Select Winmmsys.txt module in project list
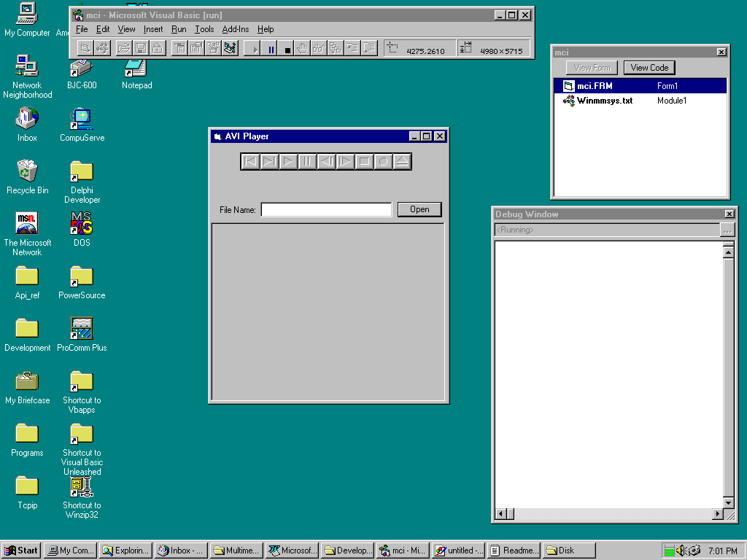Image resolution: width=747 pixels, height=560 pixels. pyautogui.click(x=604, y=101)
